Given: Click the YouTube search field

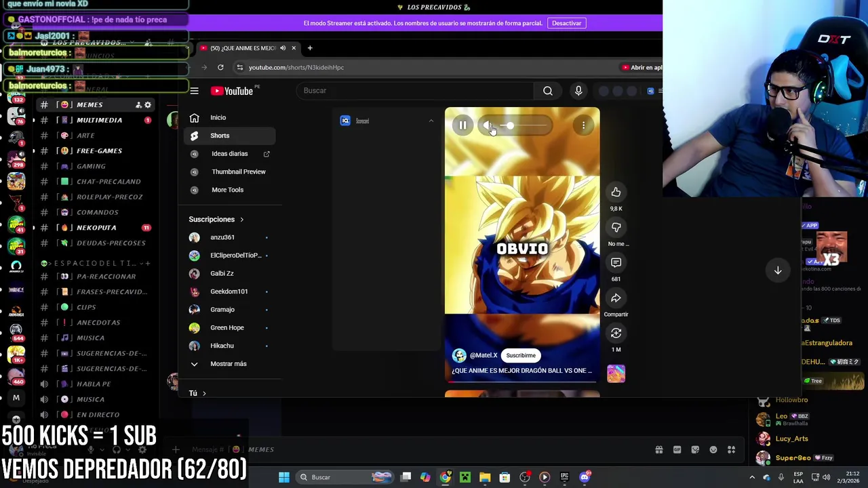Looking at the screenshot, I should coord(415,91).
